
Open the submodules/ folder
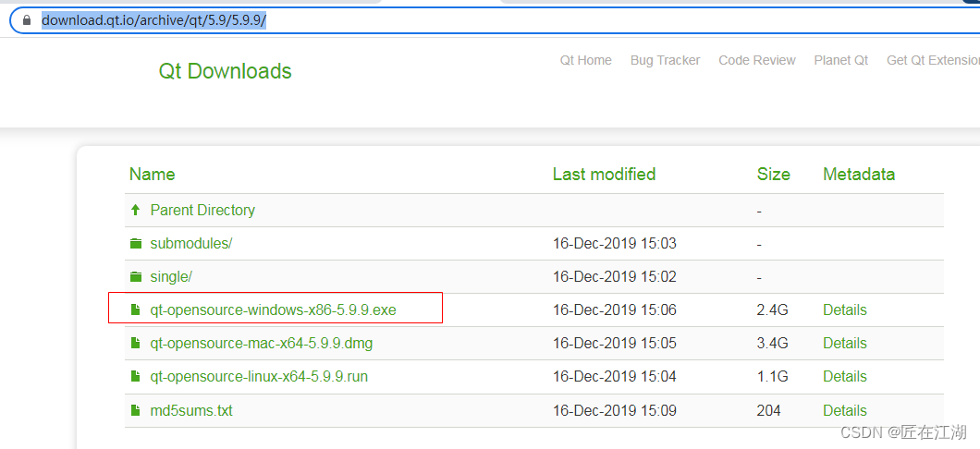191,244
